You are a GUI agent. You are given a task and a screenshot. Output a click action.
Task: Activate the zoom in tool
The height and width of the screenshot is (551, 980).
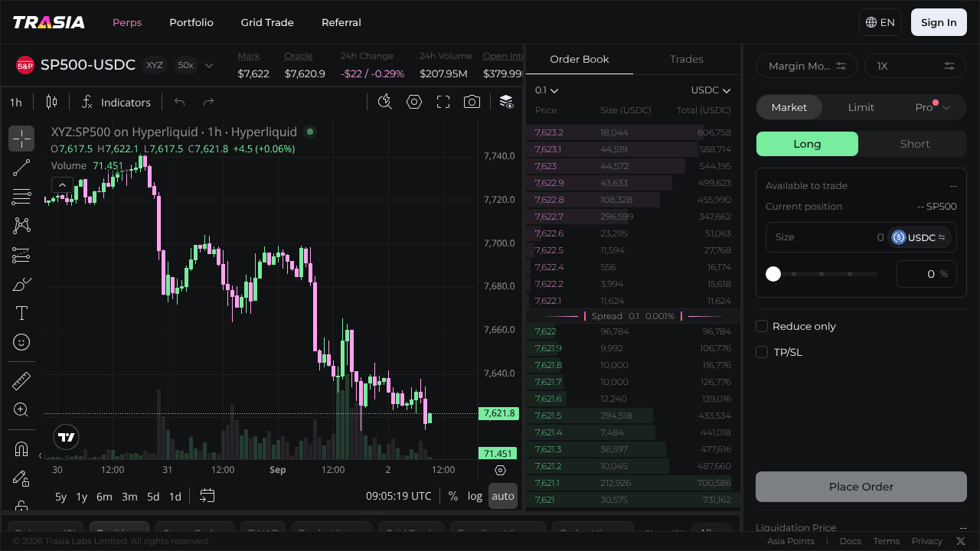21,409
